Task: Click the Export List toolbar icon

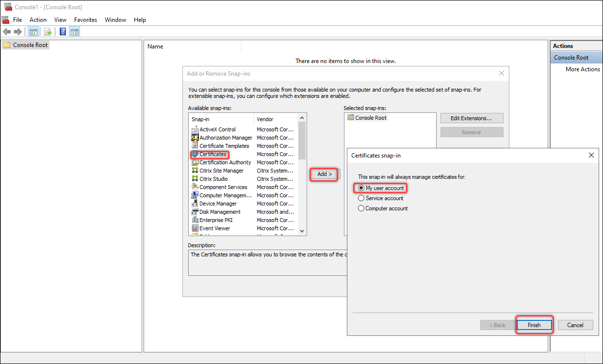Action: pyautogui.click(x=48, y=32)
